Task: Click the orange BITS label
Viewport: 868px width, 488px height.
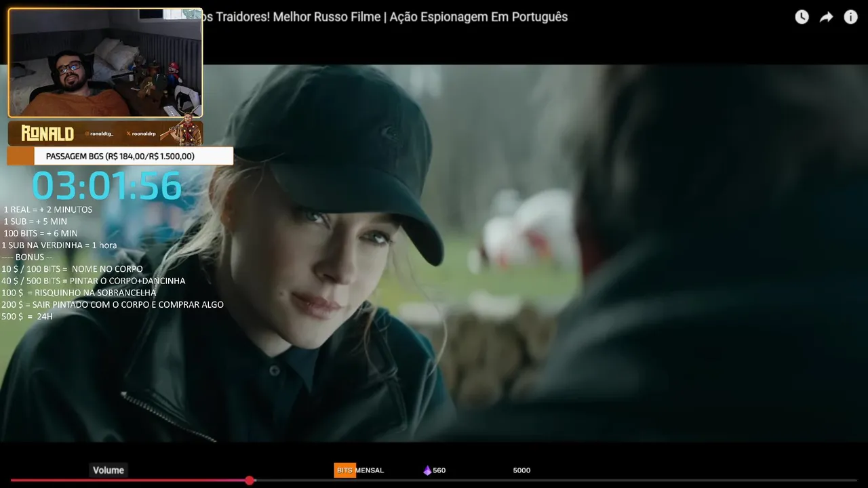Action: coord(344,470)
